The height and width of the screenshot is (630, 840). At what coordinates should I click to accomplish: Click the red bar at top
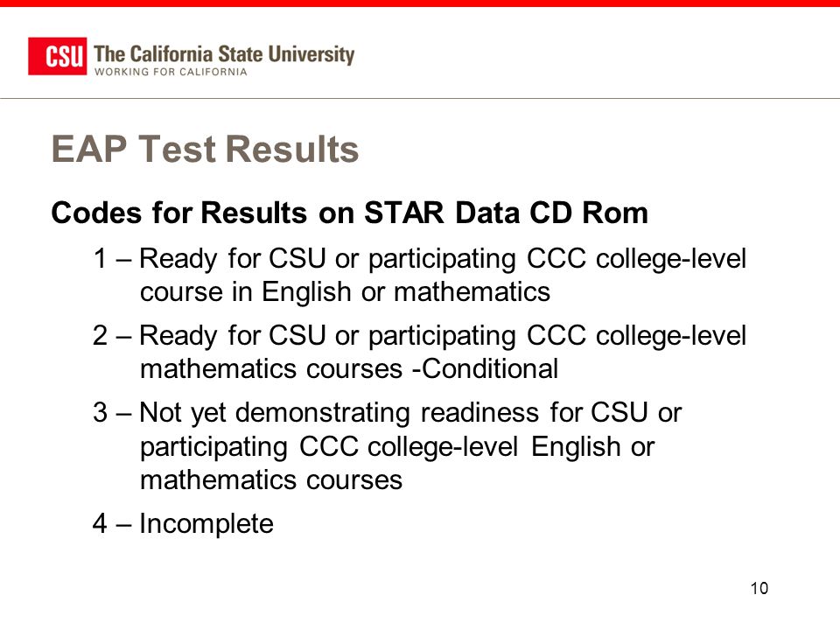[420, 3]
